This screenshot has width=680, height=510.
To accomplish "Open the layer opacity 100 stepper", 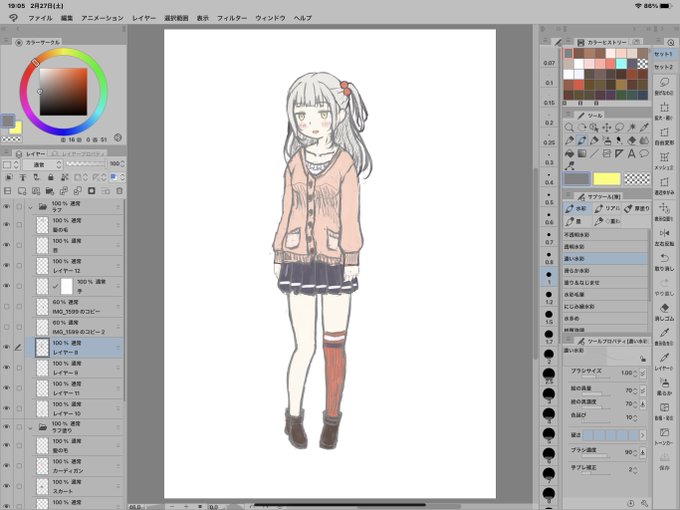I will click(123, 164).
